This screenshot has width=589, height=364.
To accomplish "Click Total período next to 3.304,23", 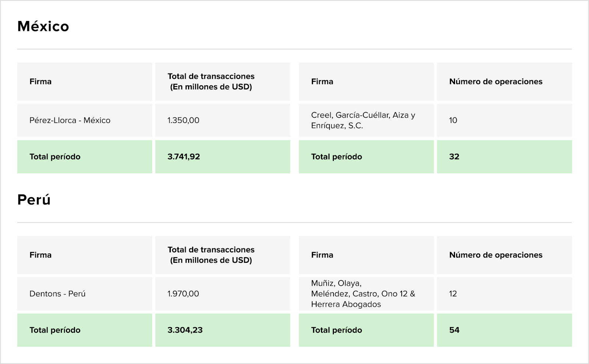I will tap(85, 330).
